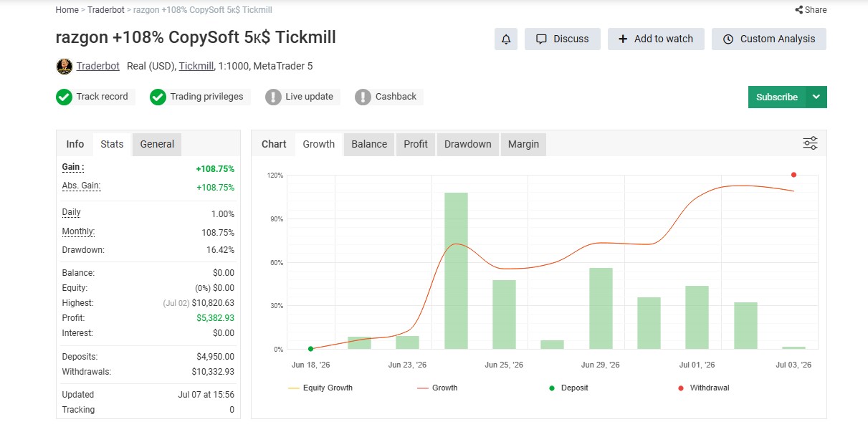The height and width of the screenshot is (432, 868).
Task: Open the Tickmill broker link
Action: (x=196, y=67)
